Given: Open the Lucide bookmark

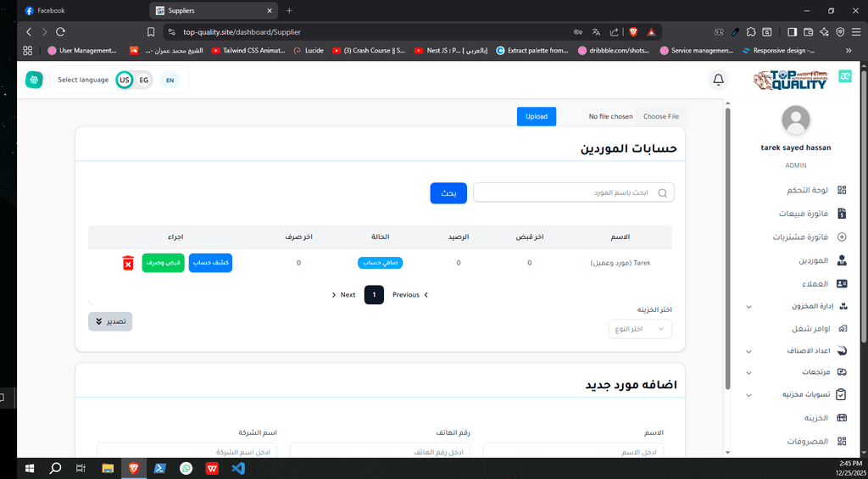Looking at the screenshot, I should 309,50.
